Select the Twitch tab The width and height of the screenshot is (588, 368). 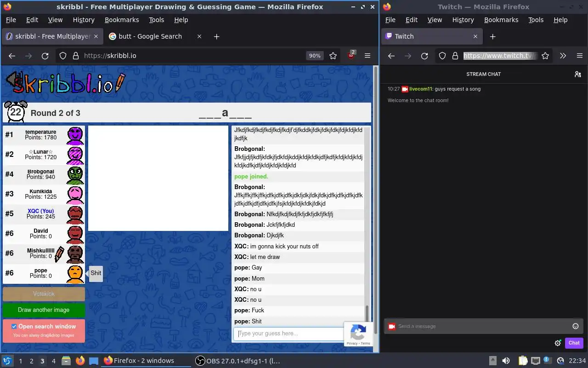click(x=432, y=36)
